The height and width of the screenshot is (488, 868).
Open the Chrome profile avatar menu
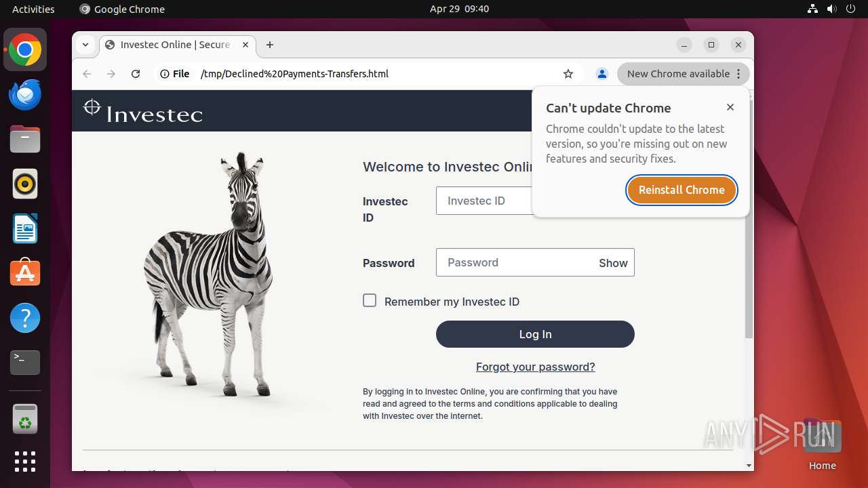601,74
